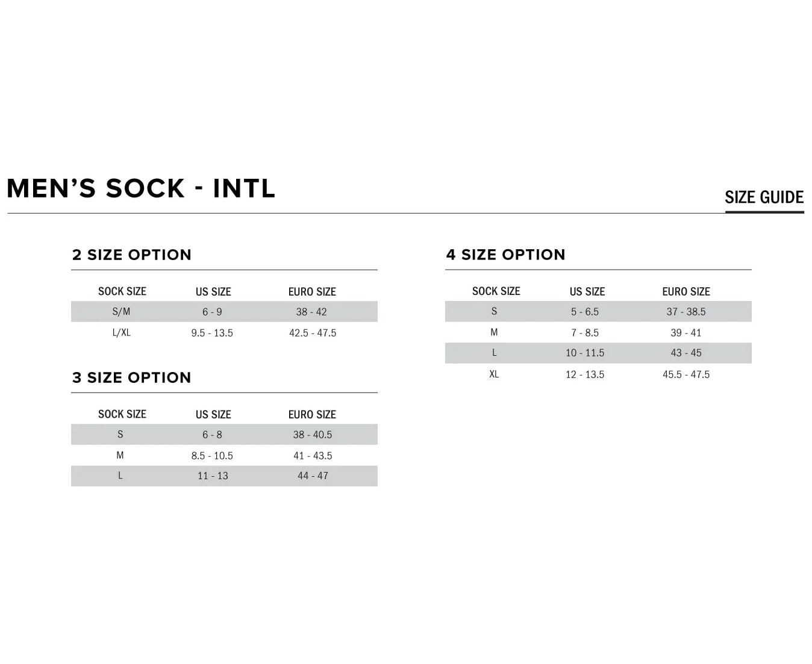
Task: Click the Euro size 44 - 47 cell
Action: coord(313,476)
